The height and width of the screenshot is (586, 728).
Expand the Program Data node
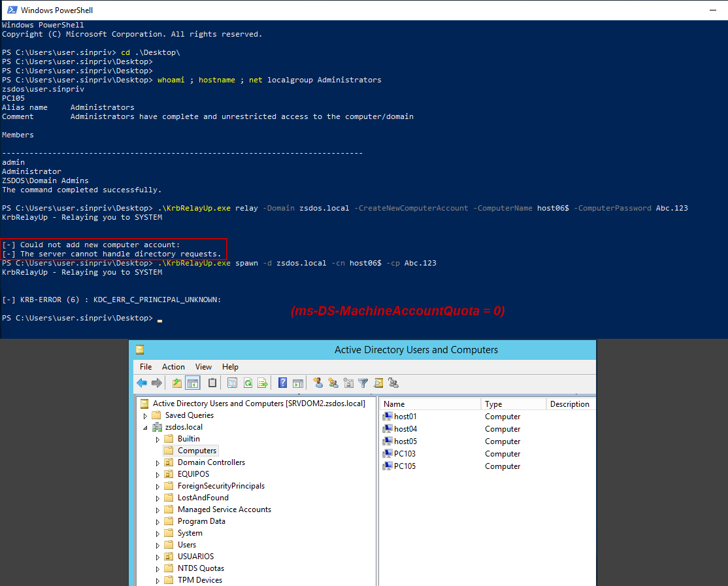(158, 521)
